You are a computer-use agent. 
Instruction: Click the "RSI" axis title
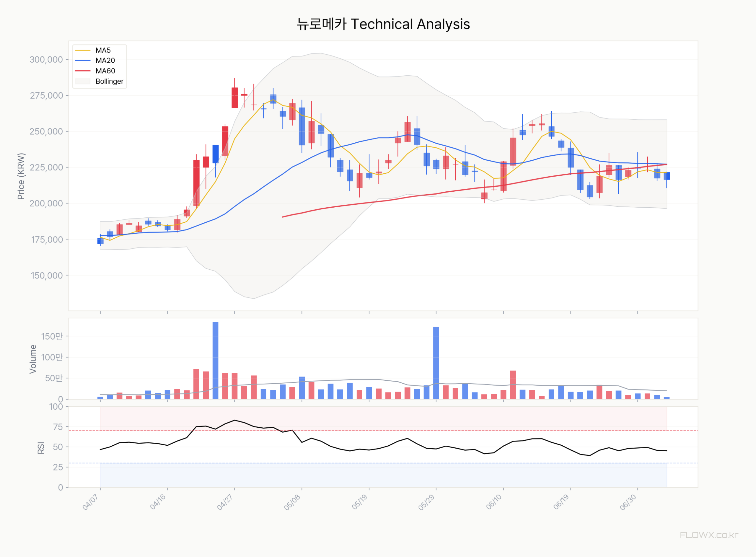pyautogui.click(x=41, y=448)
